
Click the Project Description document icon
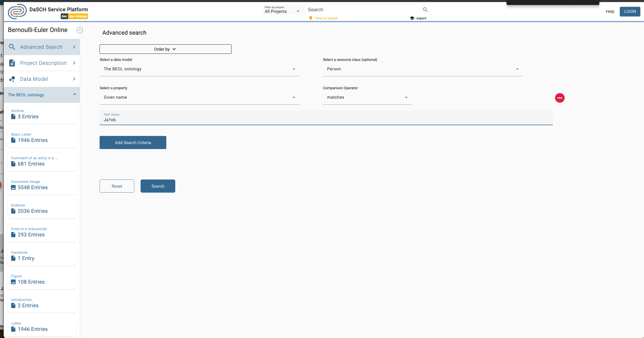coord(12,63)
